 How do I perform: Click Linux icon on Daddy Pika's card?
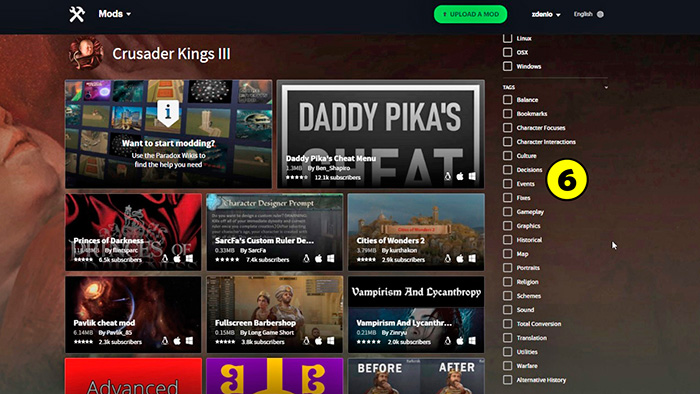point(448,176)
